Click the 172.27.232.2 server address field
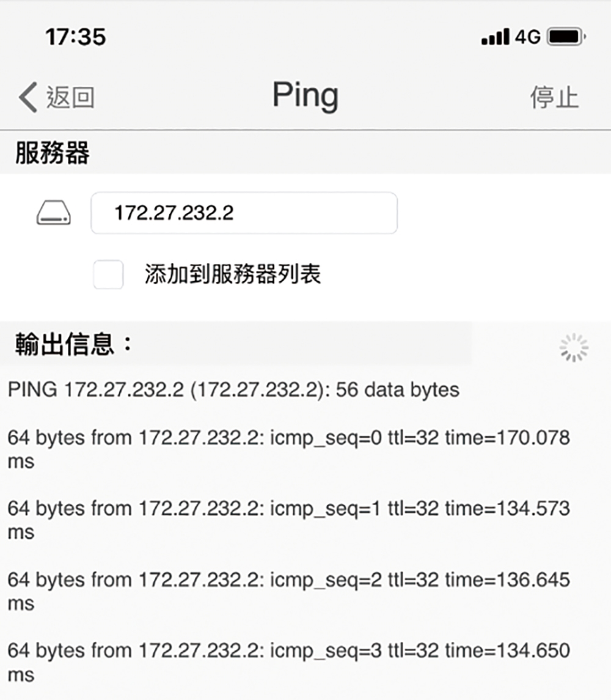Screen dimensions: 611x700 [x=244, y=213]
